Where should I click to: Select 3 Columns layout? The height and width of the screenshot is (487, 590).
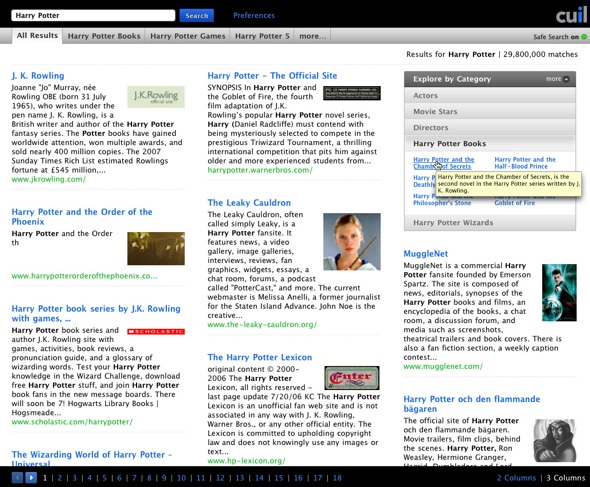(566, 478)
